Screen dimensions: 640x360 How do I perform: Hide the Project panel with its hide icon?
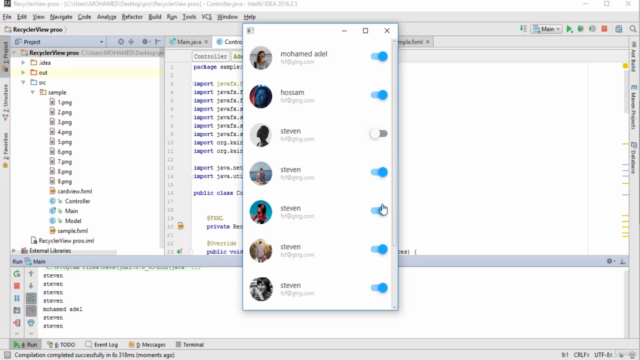[158, 42]
